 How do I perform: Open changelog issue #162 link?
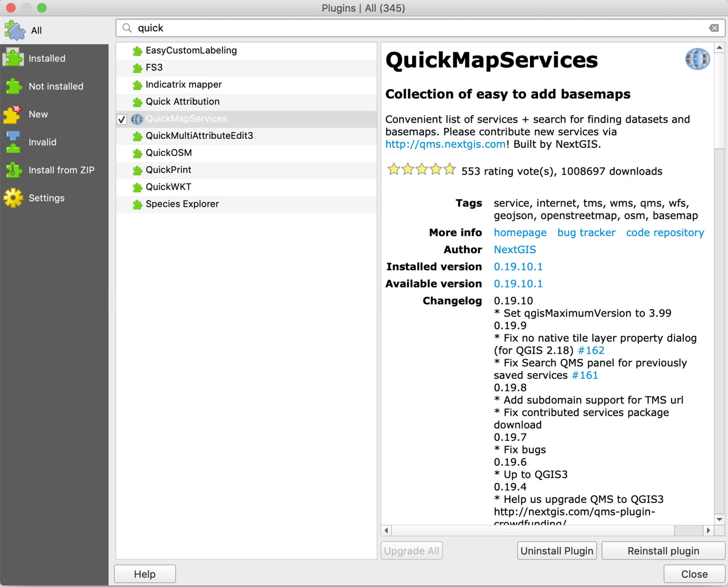click(x=591, y=350)
